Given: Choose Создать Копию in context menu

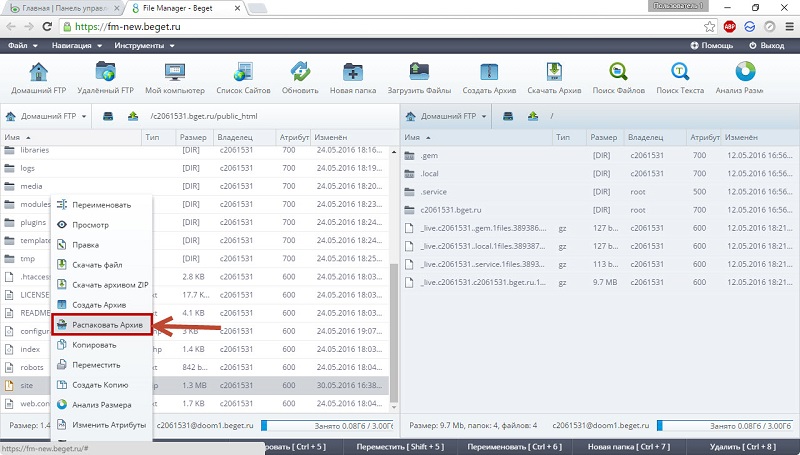Looking at the screenshot, I should point(102,385).
